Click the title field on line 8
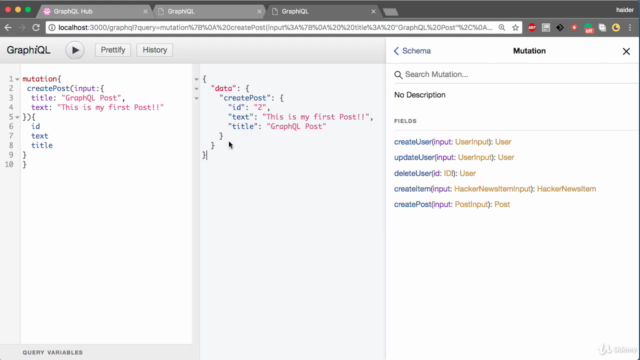Viewport: 640px width, 360px height. pyautogui.click(x=42, y=145)
